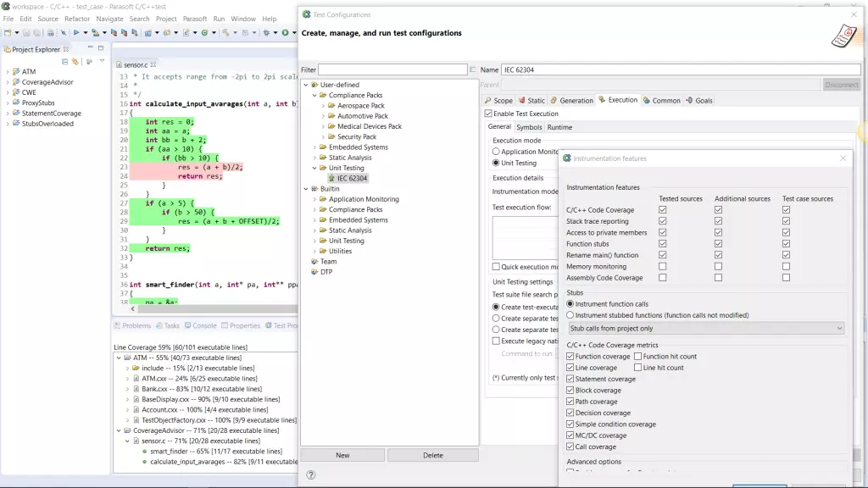Viewport: 868px width, 488px height.
Task: Collapse the Builtin tree node
Action: [x=306, y=189]
